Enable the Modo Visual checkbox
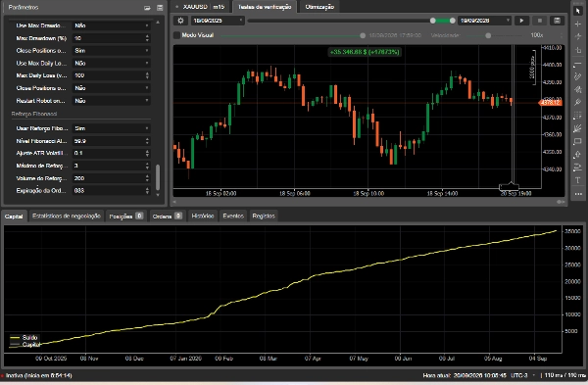 (177, 35)
